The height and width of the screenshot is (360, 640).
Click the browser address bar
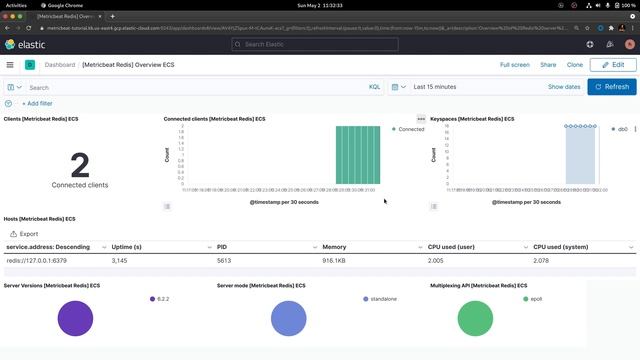(x=306, y=28)
